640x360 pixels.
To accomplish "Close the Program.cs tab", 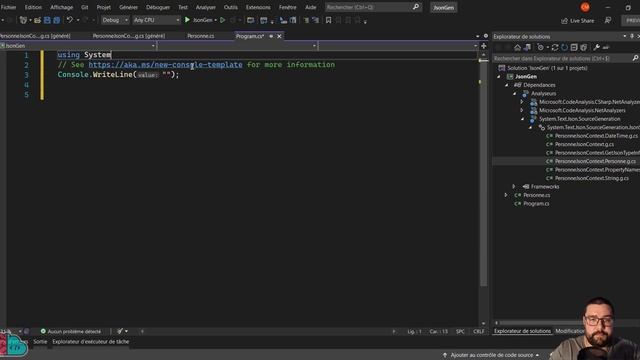I will tap(279, 36).
